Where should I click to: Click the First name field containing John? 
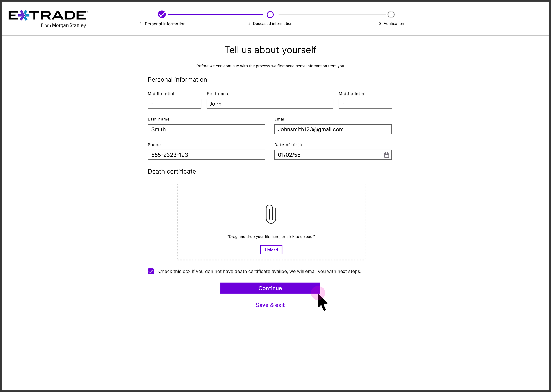point(270,104)
